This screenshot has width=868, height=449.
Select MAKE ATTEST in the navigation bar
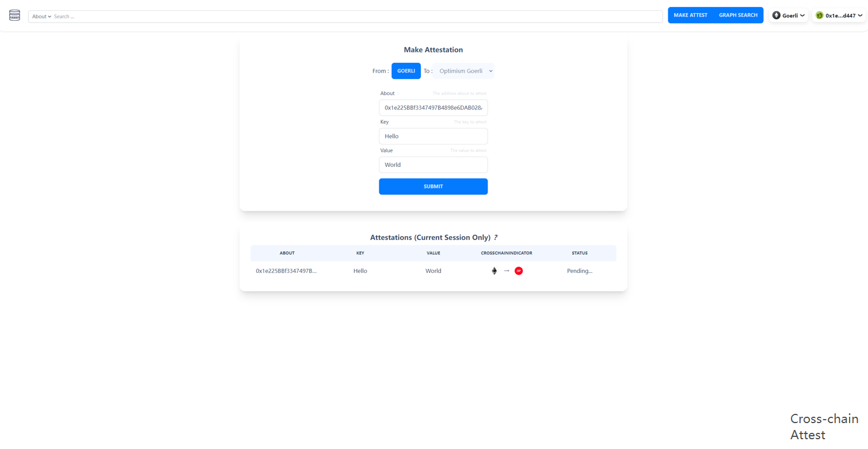point(690,15)
